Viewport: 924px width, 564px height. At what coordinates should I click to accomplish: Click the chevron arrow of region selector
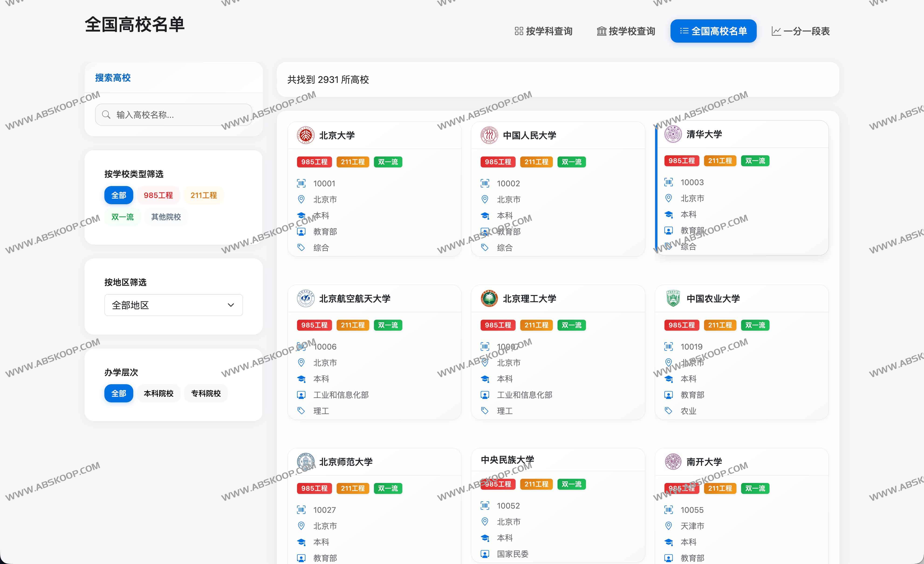(231, 305)
